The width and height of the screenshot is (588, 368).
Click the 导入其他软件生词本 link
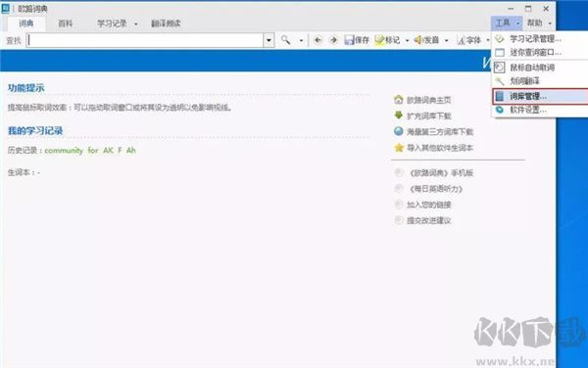[x=439, y=148]
